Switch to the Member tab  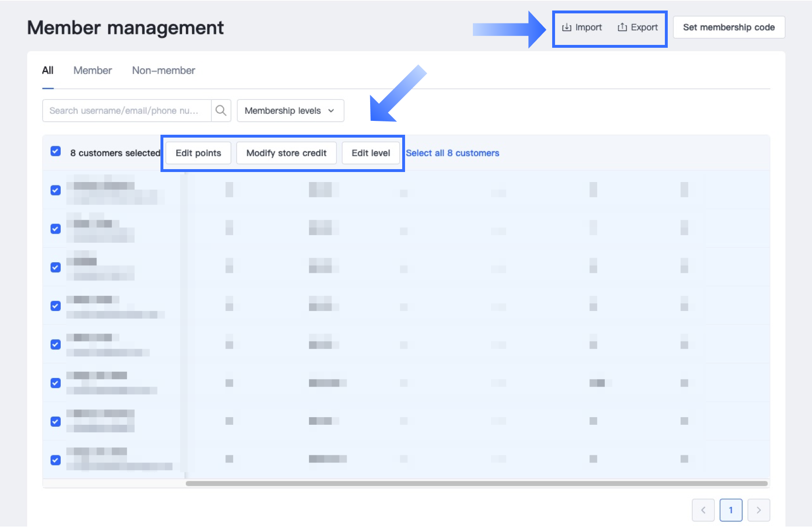(93, 70)
